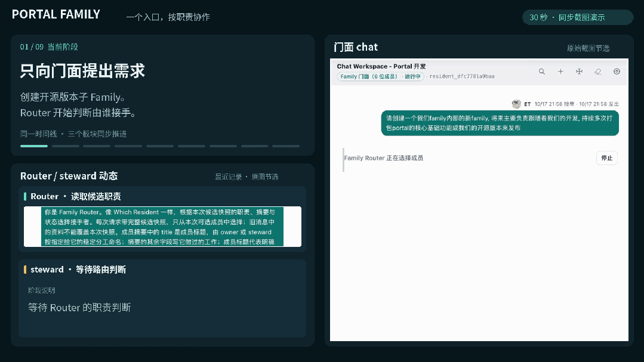Click the text Router 开始判断由谁接手。
This screenshot has width=644, height=362.
pyautogui.click(x=78, y=113)
